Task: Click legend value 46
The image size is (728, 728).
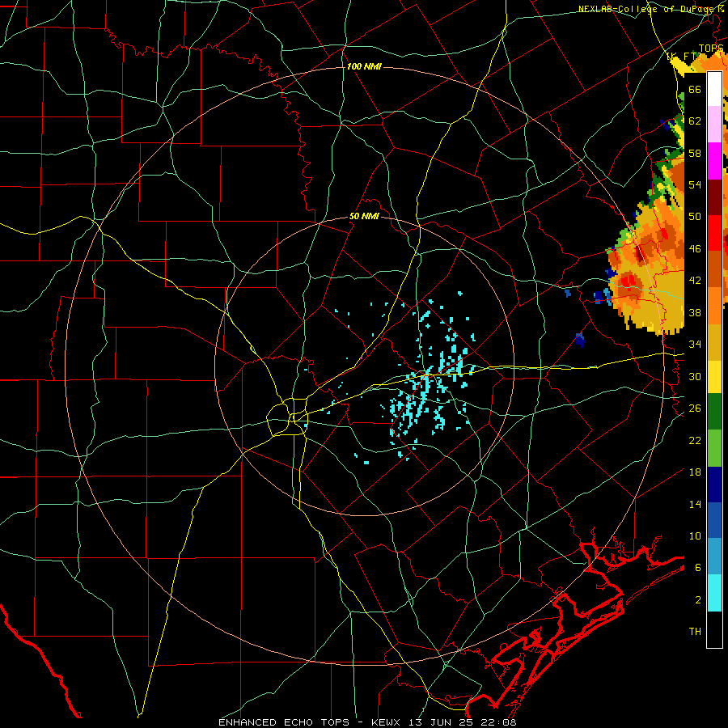Action: coord(695,249)
